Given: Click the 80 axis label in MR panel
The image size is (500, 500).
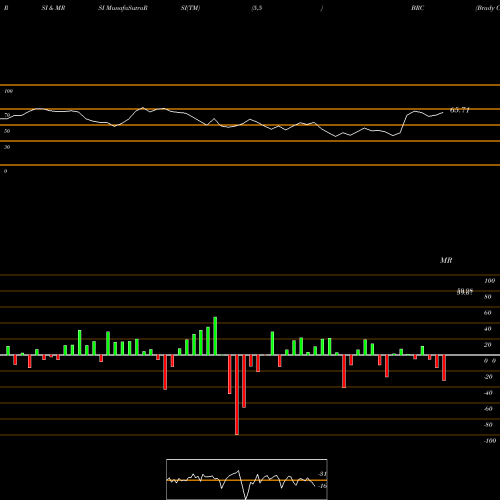Looking at the screenshot, I should click(x=488, y=297).
